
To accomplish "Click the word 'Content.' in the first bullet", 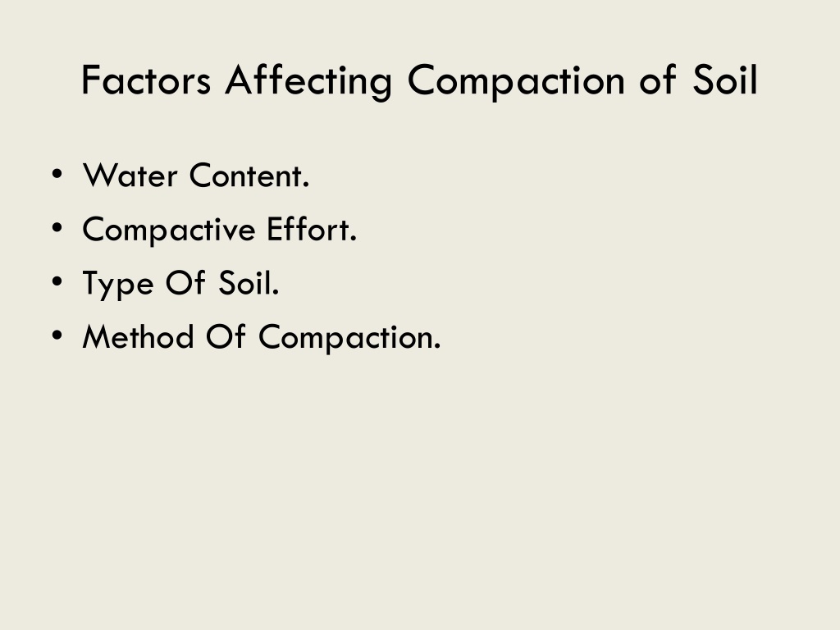I will [249, 176].
